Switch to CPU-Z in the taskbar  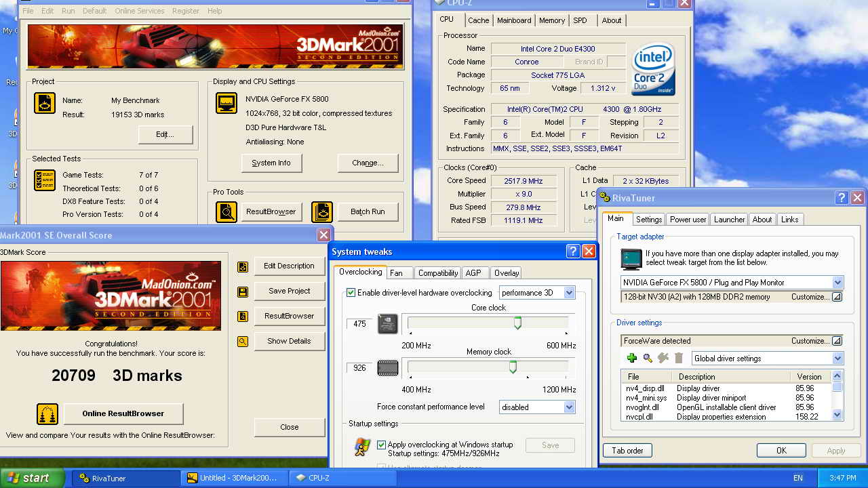[x=342, y=478]
